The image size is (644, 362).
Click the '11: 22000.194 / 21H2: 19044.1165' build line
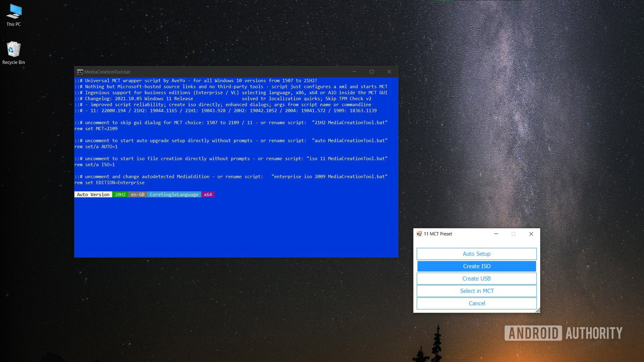[226, 111]
